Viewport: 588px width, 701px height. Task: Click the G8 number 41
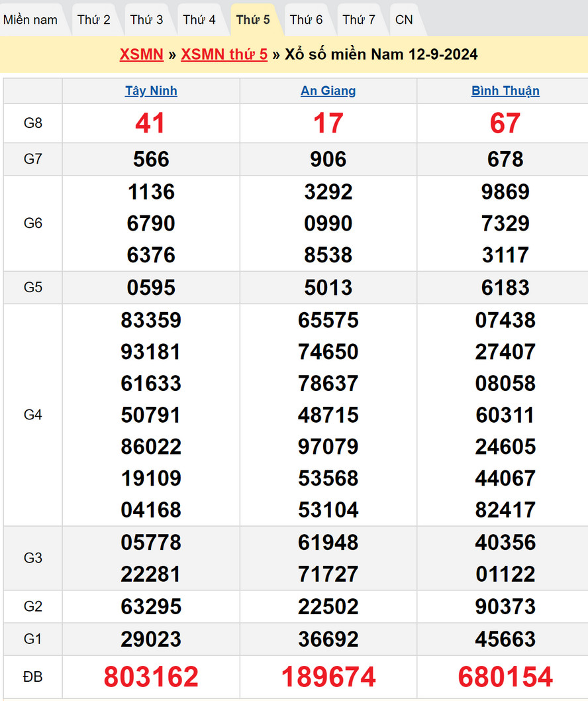[x=150, y=123]
